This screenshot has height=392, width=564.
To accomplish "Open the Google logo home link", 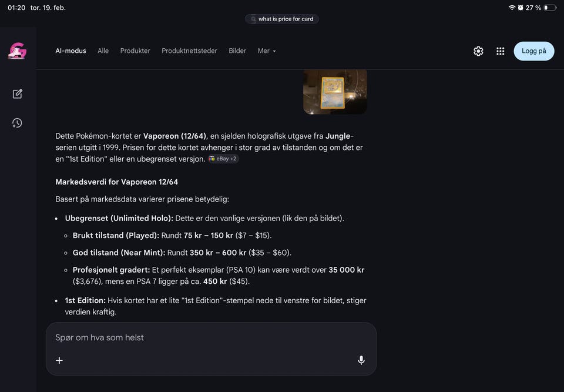I will coord(17,51).
